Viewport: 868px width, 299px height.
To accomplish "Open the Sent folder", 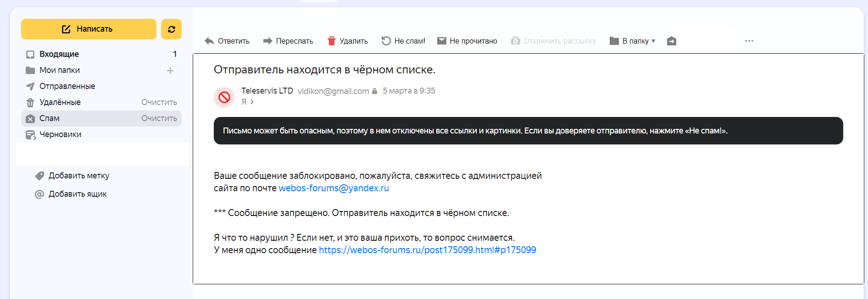I will click(x=67, y=86).
